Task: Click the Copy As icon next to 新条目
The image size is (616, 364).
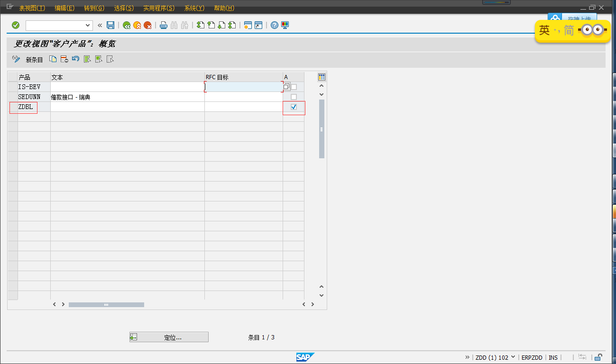Action: [x=54, y=59]
